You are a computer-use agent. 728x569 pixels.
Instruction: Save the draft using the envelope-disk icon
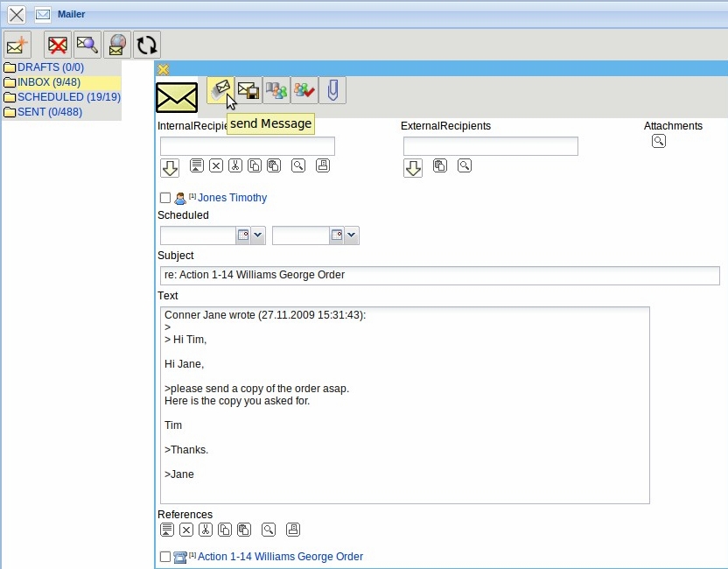click(x=248, y=88)
